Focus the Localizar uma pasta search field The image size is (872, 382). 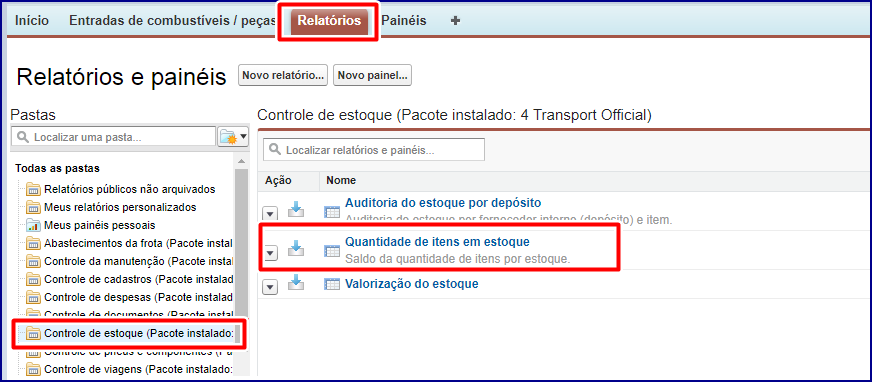click(113, 137)
